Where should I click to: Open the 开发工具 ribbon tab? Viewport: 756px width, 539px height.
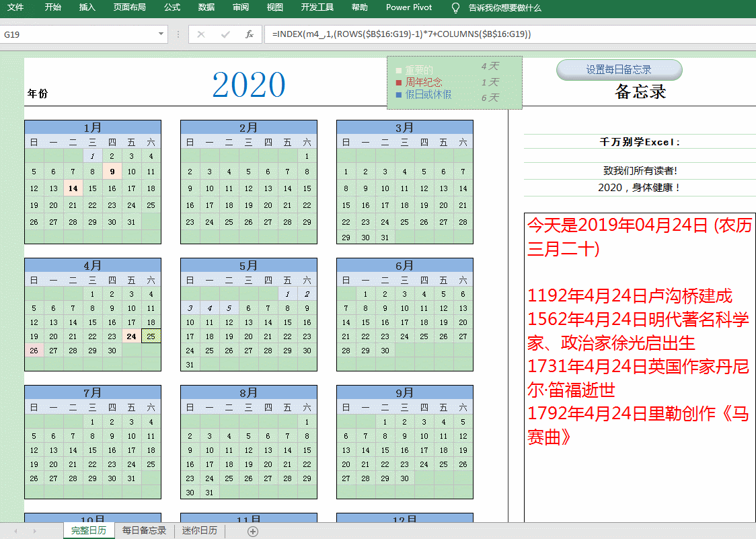317,7
